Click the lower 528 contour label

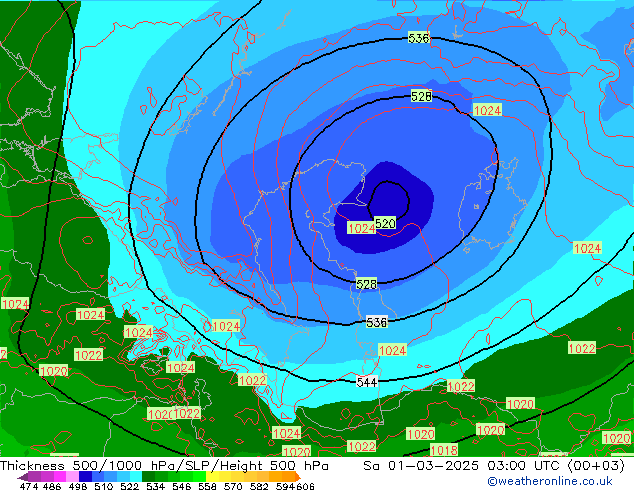(x=366, y=284)
